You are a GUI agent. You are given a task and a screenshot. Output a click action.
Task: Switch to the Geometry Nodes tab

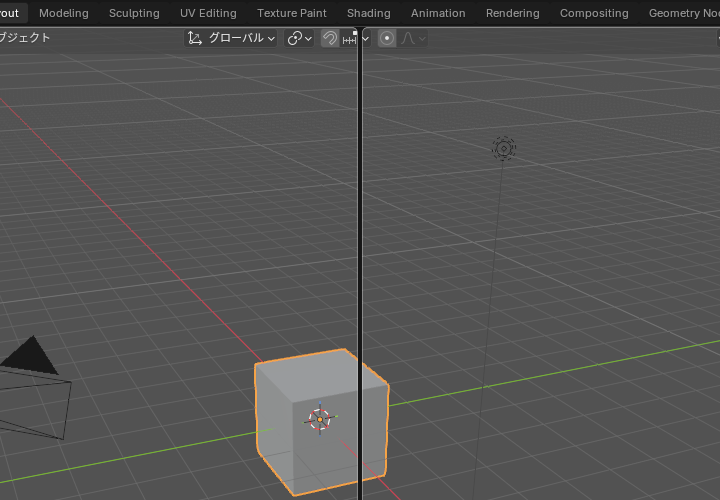click(x=683, y=13)
